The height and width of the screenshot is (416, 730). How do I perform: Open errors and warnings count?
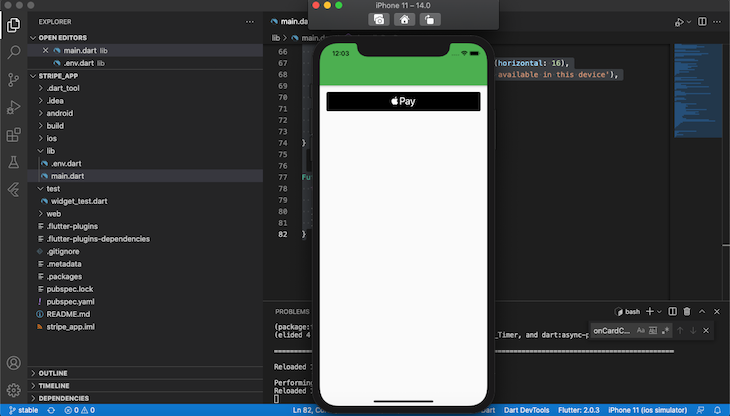(80, 410)
